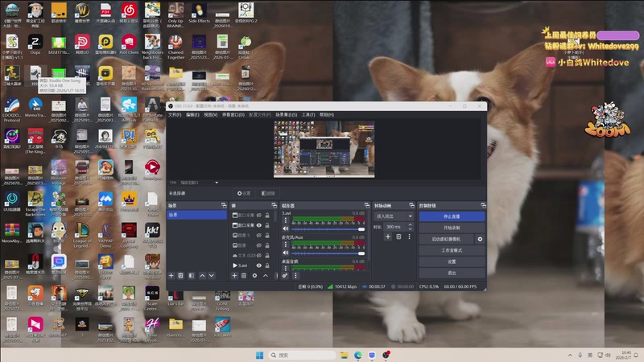Mute the 3.avi audio track
The width and height of the screenshot is (644, 362).
click(x=286, y=229)
